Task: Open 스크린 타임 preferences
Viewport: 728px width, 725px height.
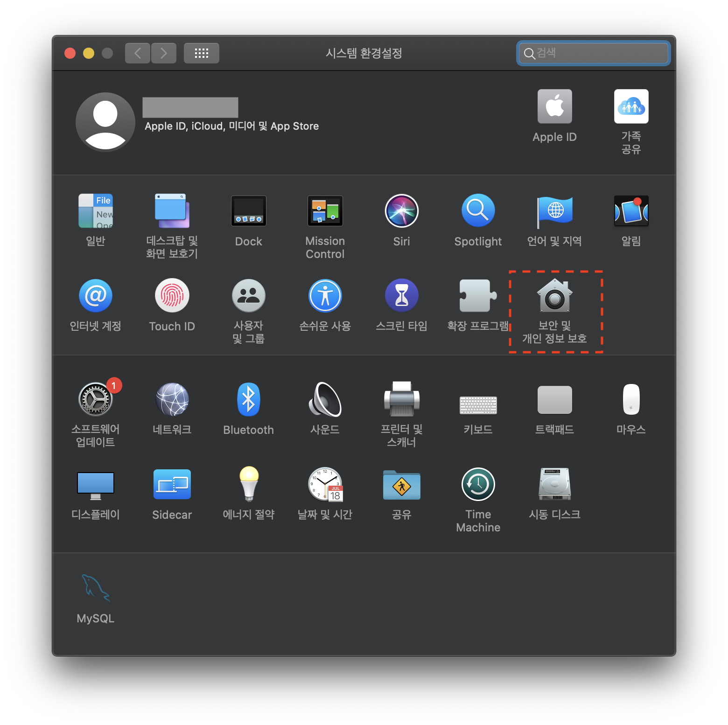Action: click(x=402, y=296)
